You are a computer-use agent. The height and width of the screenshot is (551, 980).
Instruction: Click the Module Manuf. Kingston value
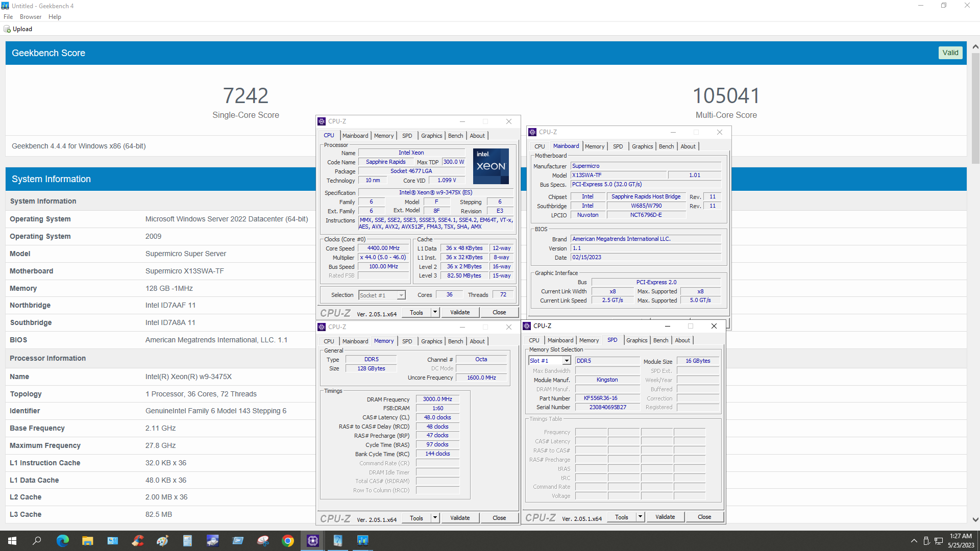[607, 380]
